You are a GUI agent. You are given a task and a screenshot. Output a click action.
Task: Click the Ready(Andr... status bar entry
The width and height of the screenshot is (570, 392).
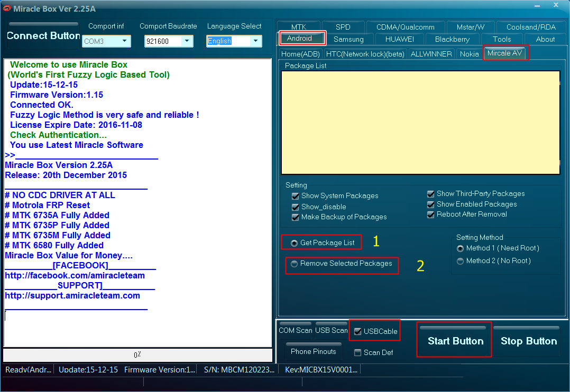pyautogui.click(x=29, y=369)
